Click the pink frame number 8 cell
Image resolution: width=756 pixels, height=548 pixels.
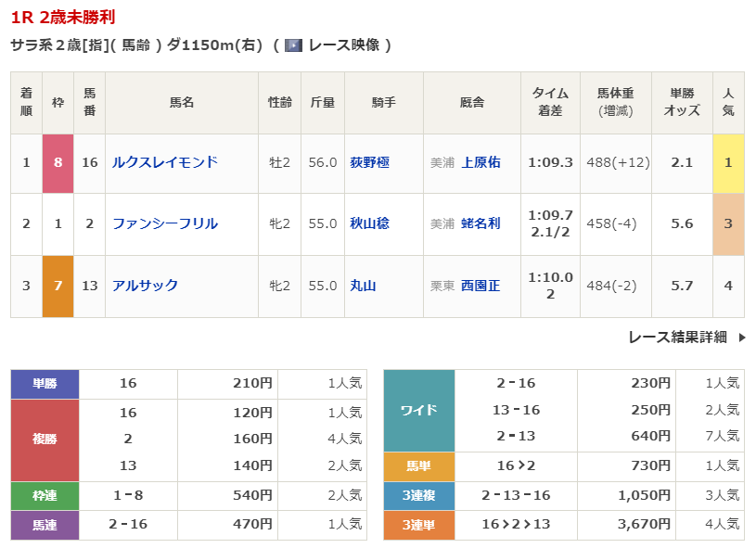tap(58, 162)
